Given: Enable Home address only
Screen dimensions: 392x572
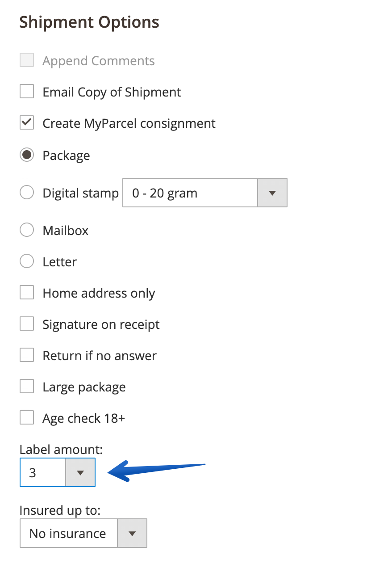Looking at the screenshot, I should 27,293.
